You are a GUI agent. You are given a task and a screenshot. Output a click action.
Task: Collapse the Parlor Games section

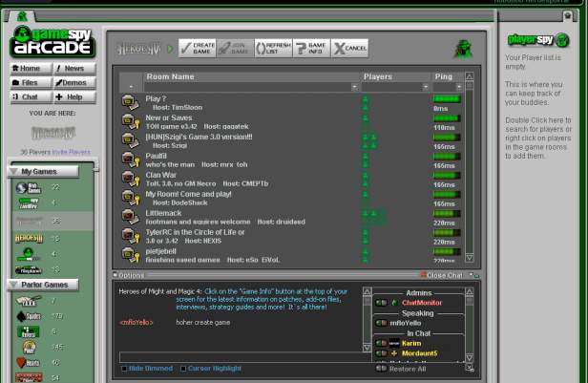(x=14, y=285)
